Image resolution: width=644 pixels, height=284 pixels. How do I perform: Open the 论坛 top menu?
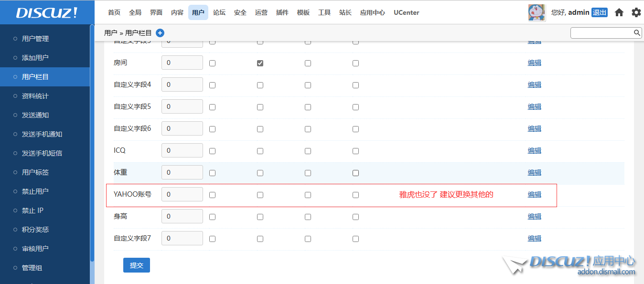point(219,12)
